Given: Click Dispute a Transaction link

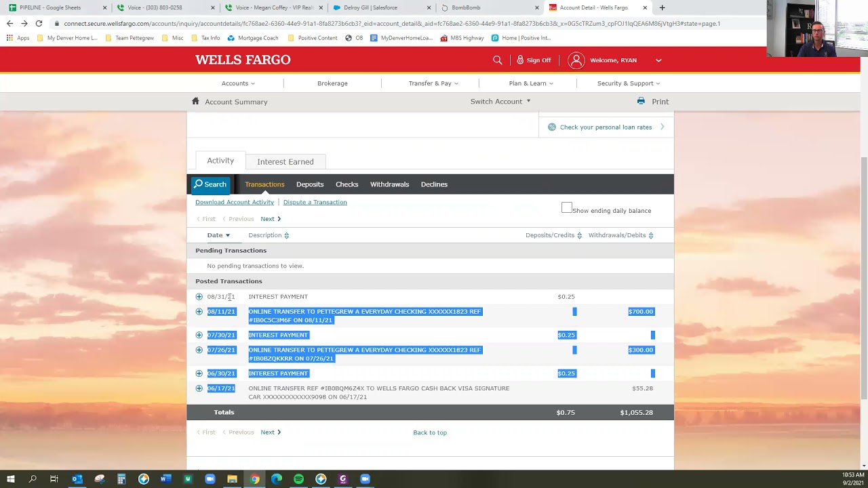Looking at the screenshot, I should [315, 202].
